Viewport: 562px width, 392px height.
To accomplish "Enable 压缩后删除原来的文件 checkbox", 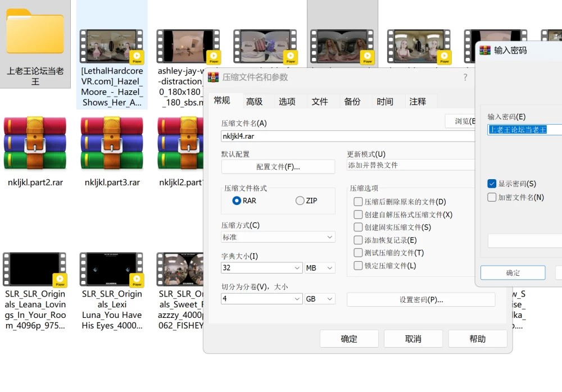I will (358, 202).
